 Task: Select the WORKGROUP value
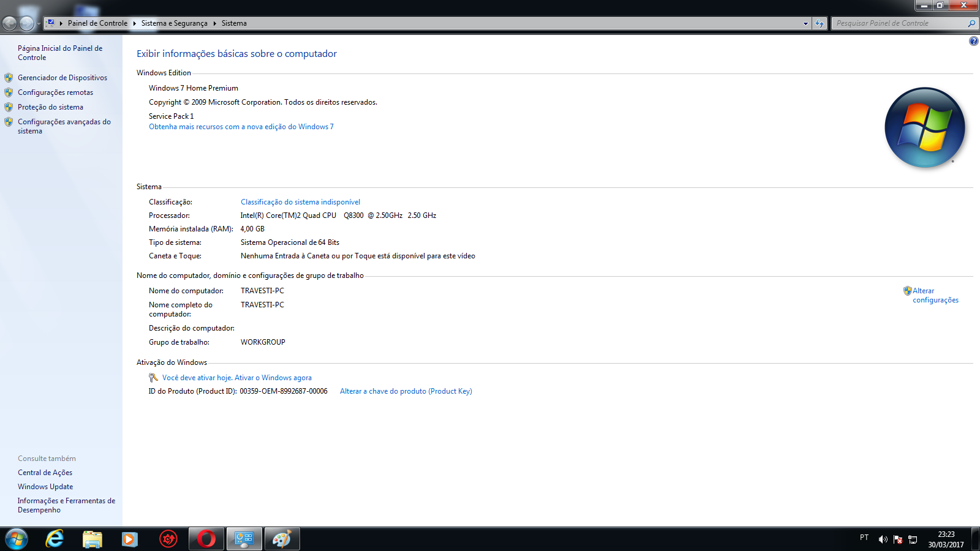tap(263, 342)
